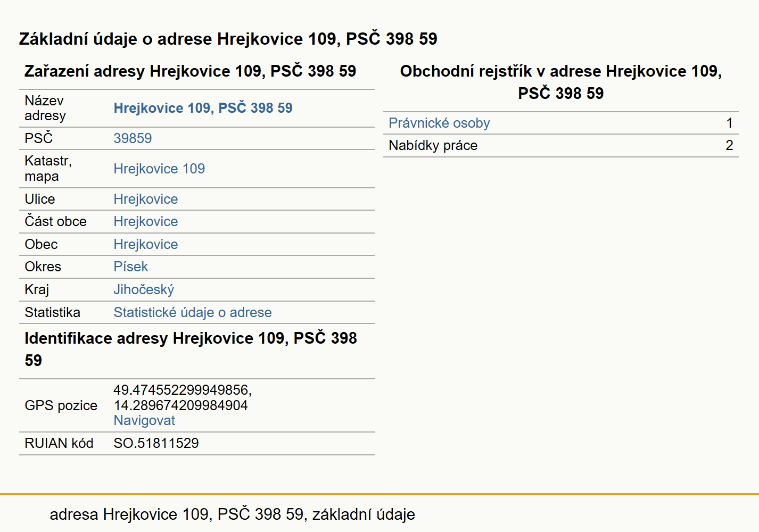Open the Jihočeský region link

point(144,289)
